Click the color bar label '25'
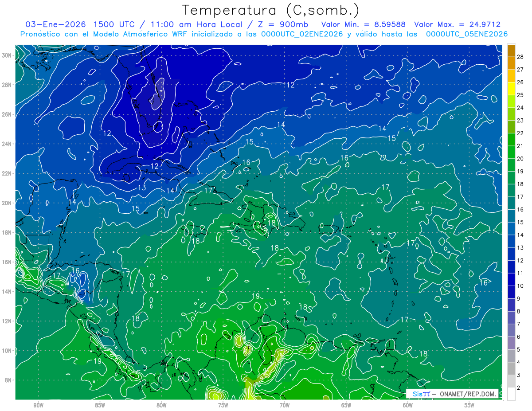 [520, 95]
